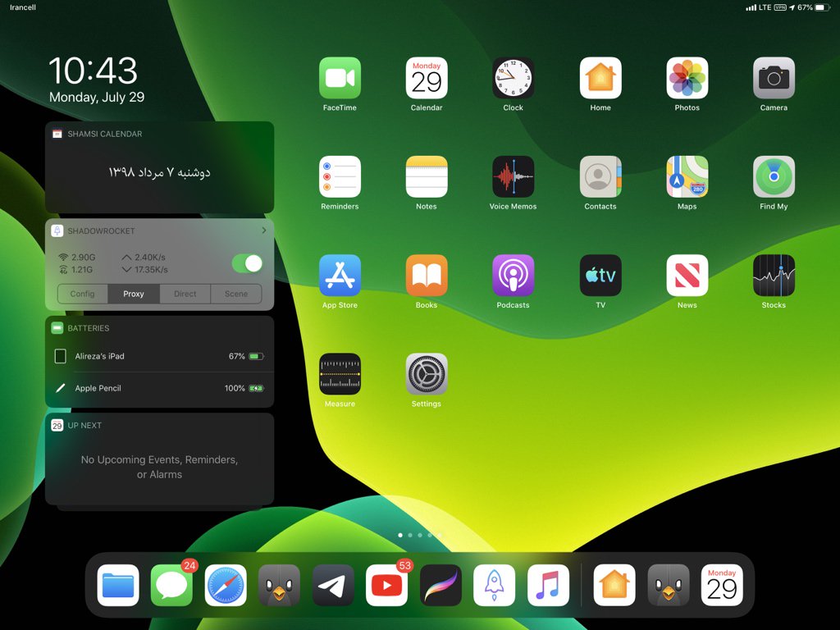
Task: Tap the battery status in status bar
Action: [817, 7]
